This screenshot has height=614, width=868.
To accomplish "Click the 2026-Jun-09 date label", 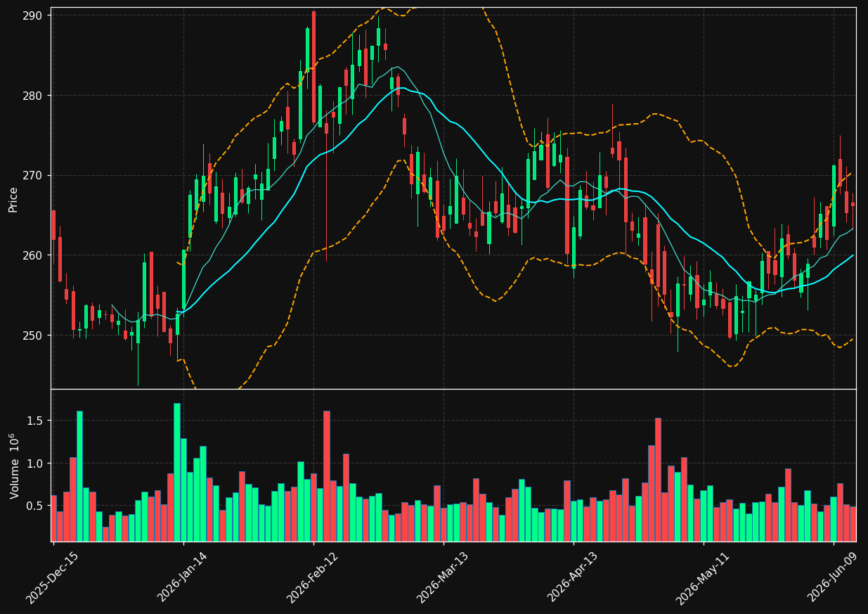I will [833, 577].
